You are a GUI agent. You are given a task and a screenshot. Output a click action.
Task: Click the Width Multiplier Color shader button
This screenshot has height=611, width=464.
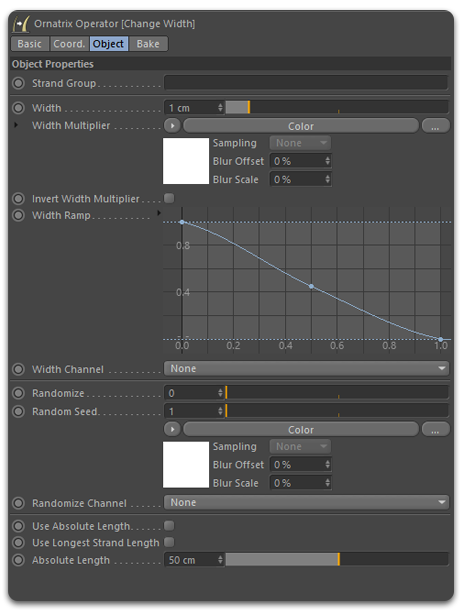point(301,126)
